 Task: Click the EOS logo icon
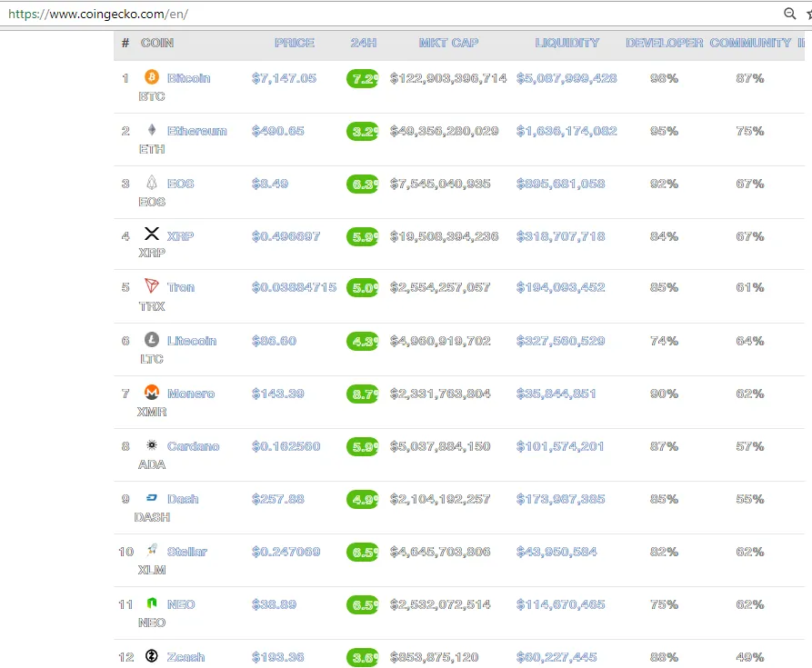152,182
